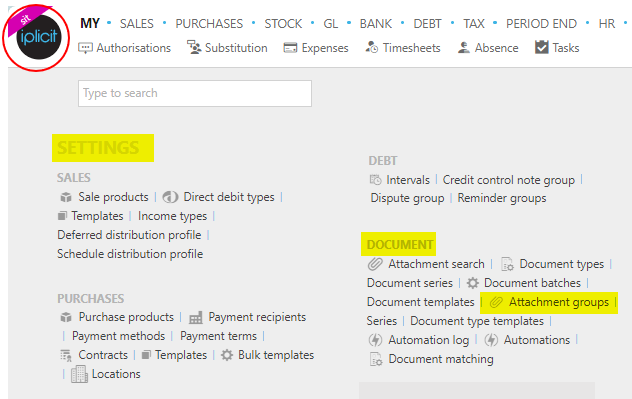Click Attachment search paperclip icon
This screenshot has height=399, width=632.
click(x=375, y=264)
